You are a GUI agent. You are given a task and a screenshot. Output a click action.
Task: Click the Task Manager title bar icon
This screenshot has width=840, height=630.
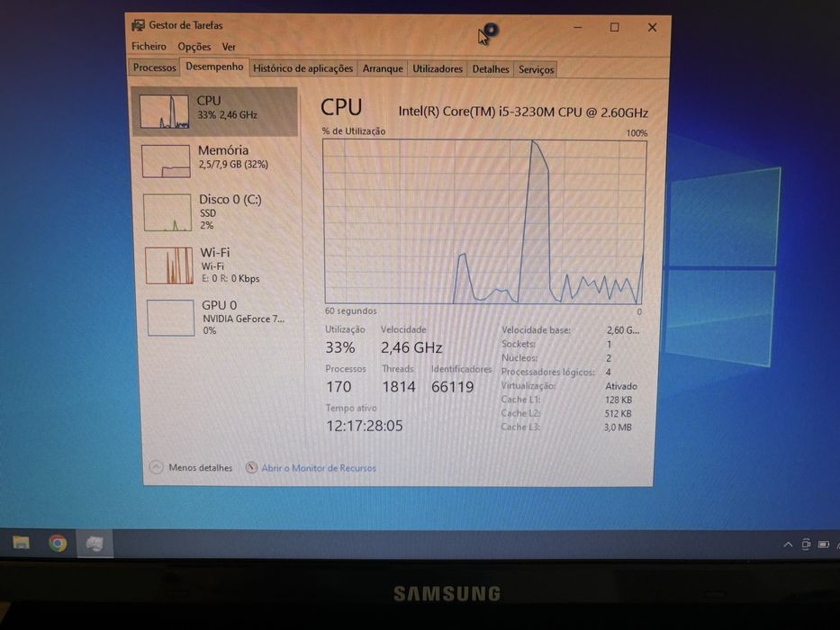pos(139,25)
